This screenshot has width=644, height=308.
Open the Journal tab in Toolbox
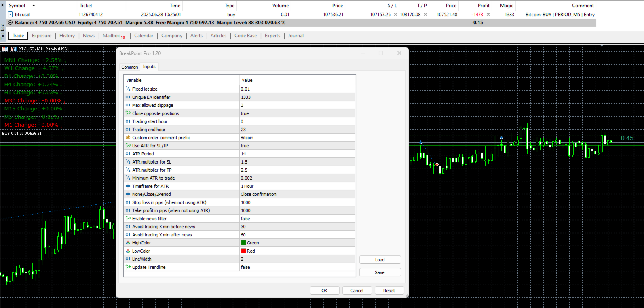[296, 36]
